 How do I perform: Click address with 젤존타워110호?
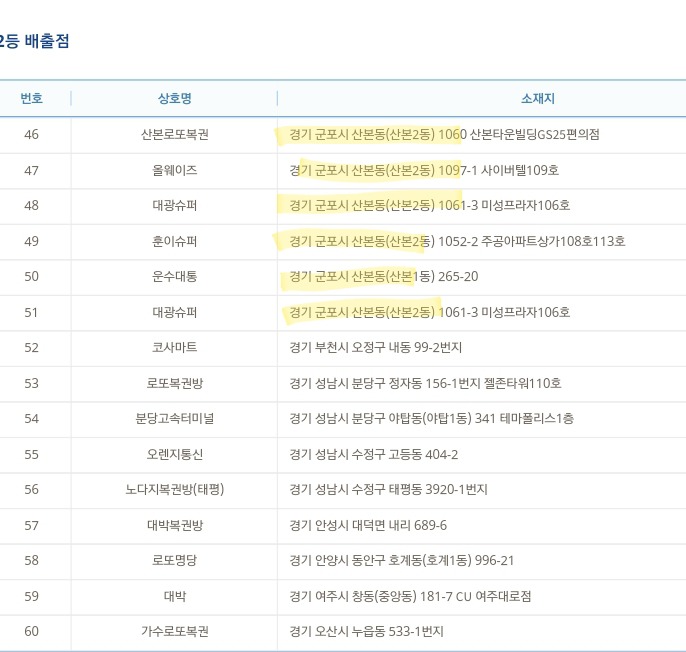tap(425, 383)
